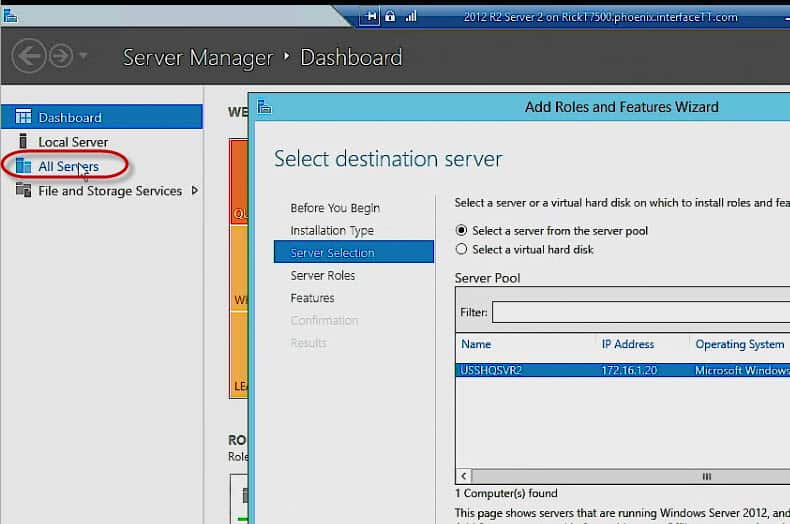The height and width of the screenshot is (524, 790).
Task: Select Dashboard in the left pane
Action: pos(102,117)
